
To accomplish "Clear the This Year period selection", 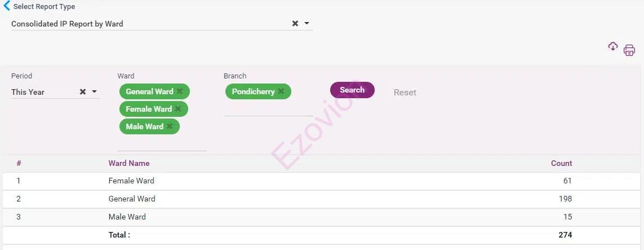I will tap(83, 91).
